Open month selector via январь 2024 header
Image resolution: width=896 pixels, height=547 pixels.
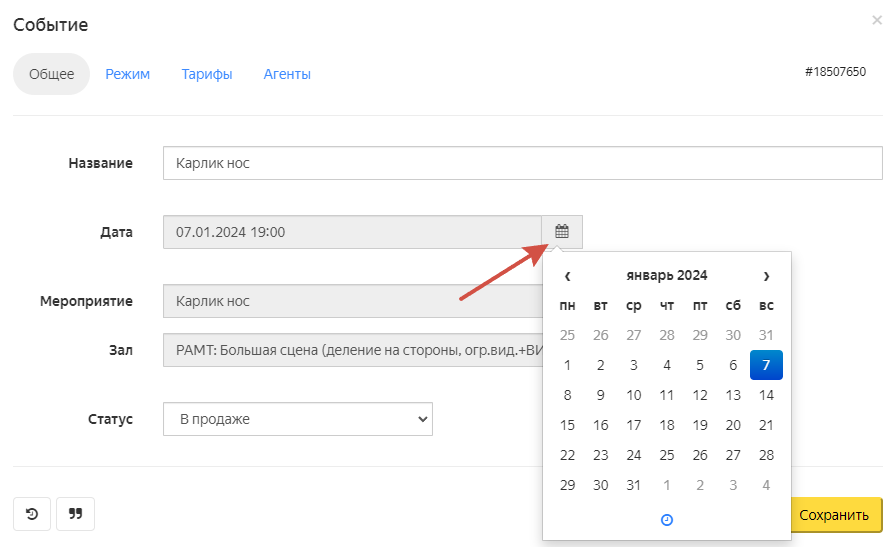(667, 276)
